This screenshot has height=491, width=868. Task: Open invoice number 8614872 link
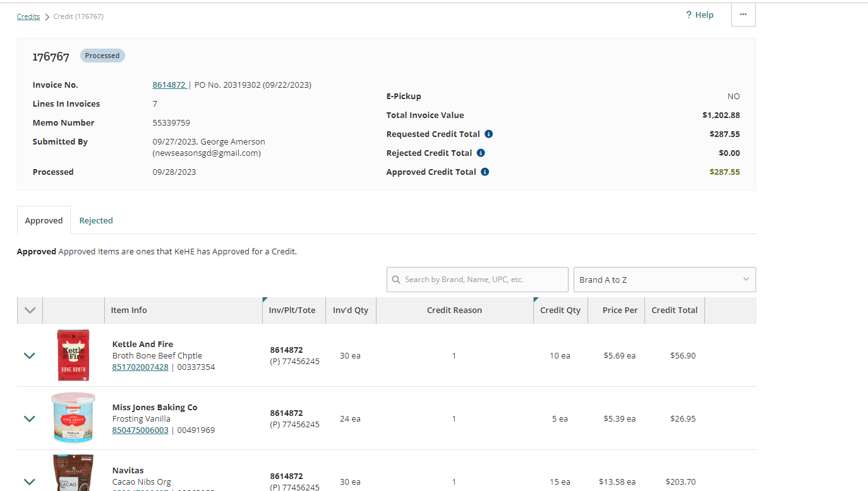[x=169, y=85]
